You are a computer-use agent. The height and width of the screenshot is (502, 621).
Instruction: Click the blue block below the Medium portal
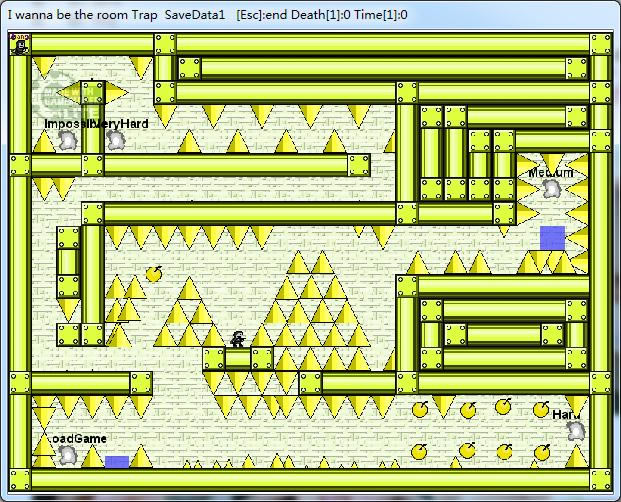(552, 238)
